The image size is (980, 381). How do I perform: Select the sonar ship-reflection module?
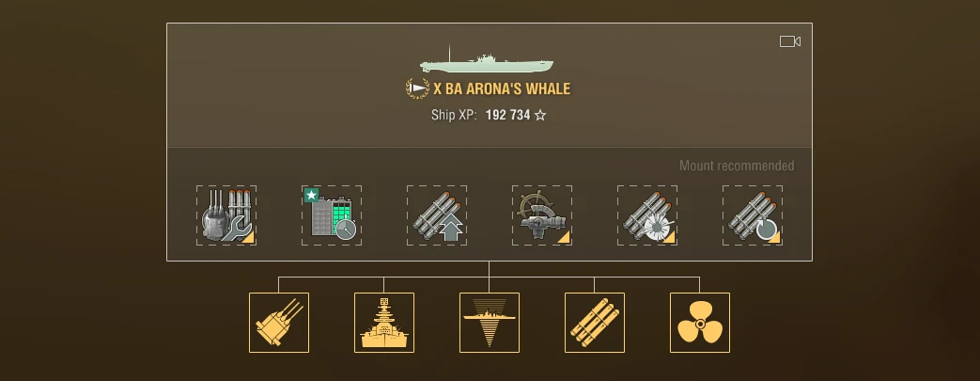point(490,323)
